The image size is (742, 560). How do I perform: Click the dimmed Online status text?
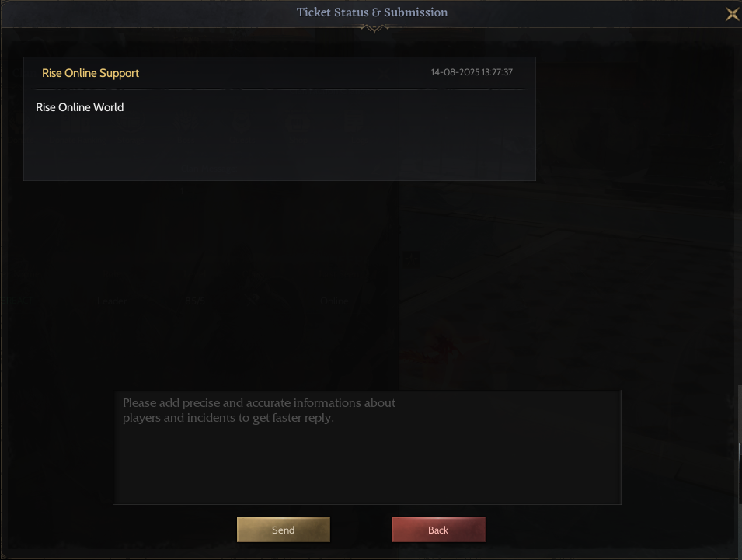(334, 301)
